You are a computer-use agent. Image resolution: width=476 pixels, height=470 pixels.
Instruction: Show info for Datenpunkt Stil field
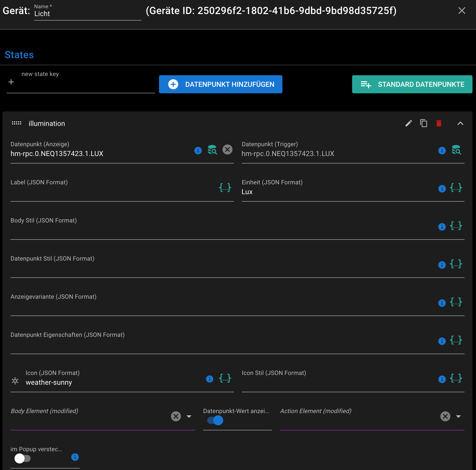coord(442,265)
